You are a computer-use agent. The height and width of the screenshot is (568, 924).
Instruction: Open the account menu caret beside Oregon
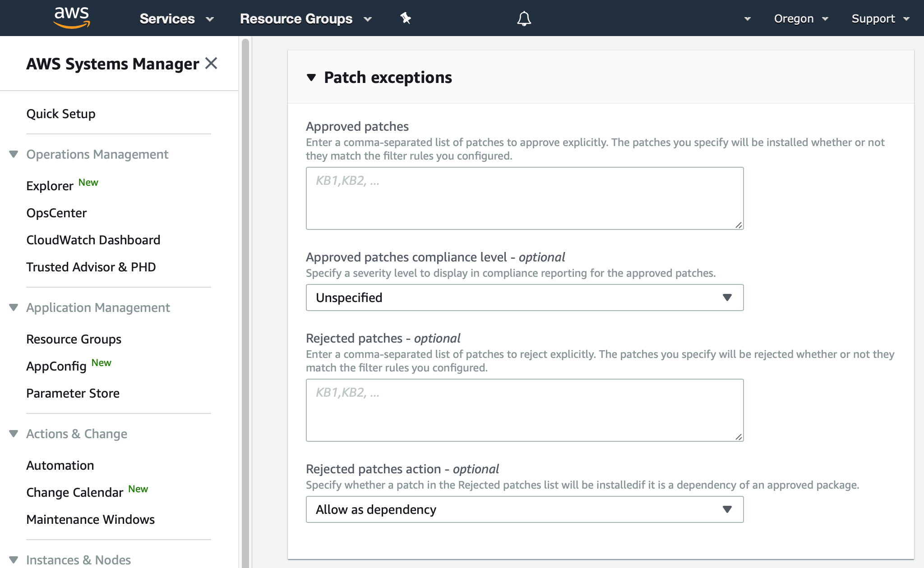(x=748, y=19)
